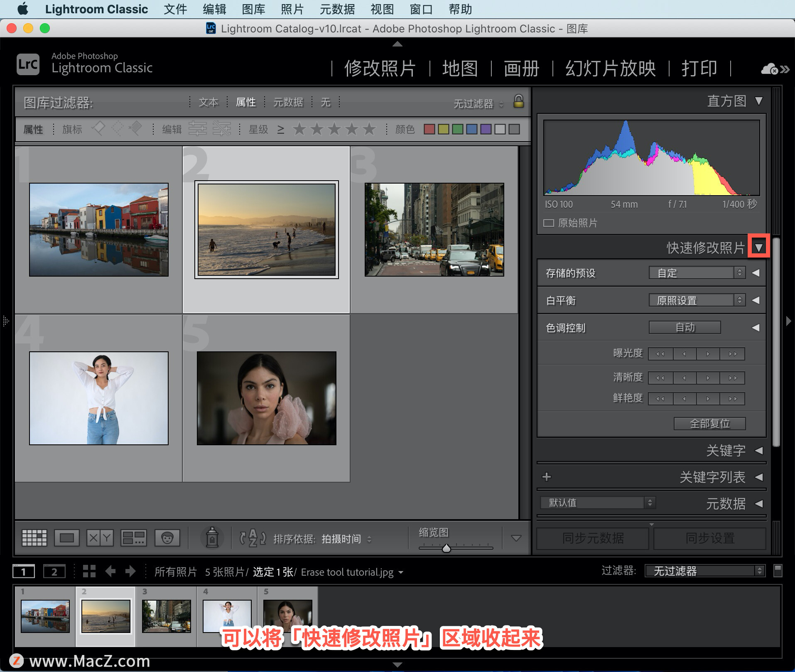795x672 pixels.
Task: Expand 色调控制 section triangle
Action: [756, 327]
